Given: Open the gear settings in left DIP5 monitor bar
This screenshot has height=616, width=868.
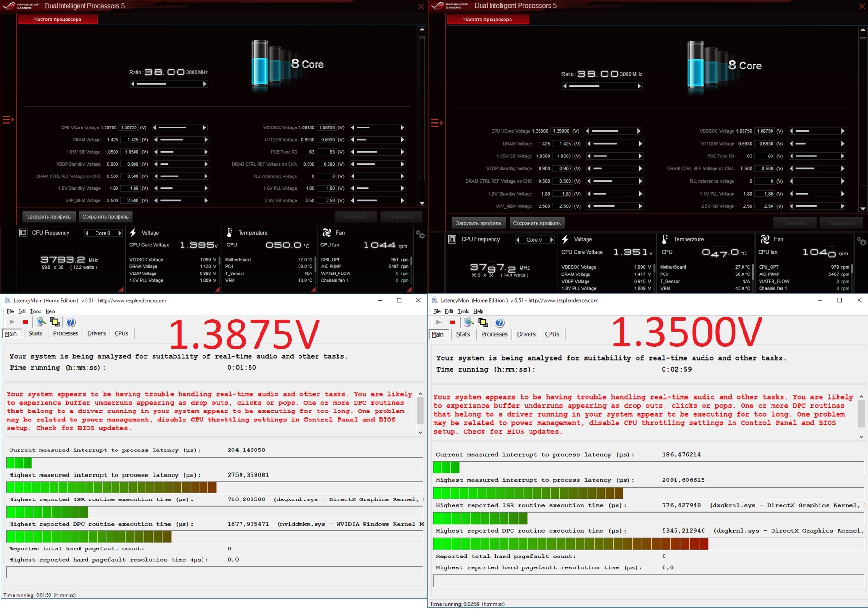Looking at the screenshot, I should click(421, 235).
